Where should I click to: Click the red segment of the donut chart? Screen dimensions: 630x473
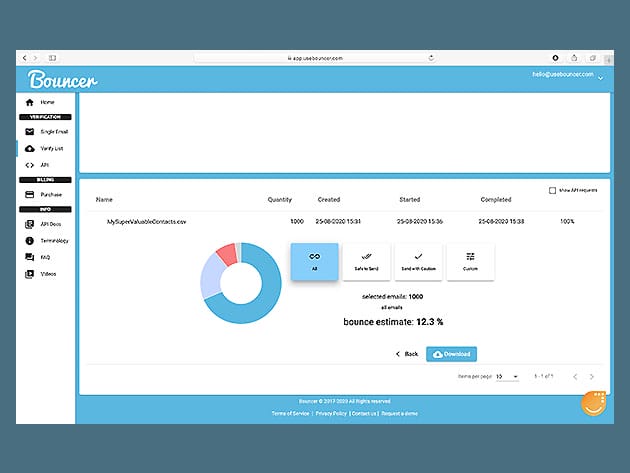pyautogui.click(x=227, y=255)
